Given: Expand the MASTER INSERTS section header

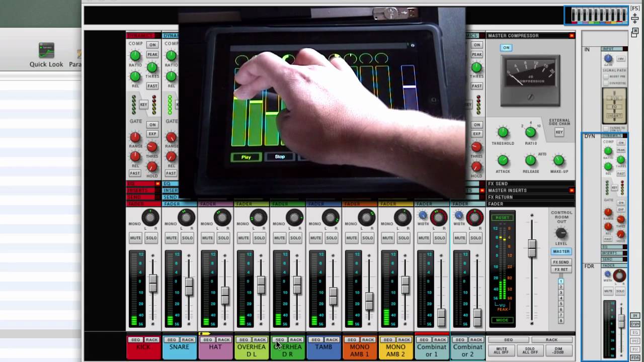Looking at the screenshot, I should [530, 191].
